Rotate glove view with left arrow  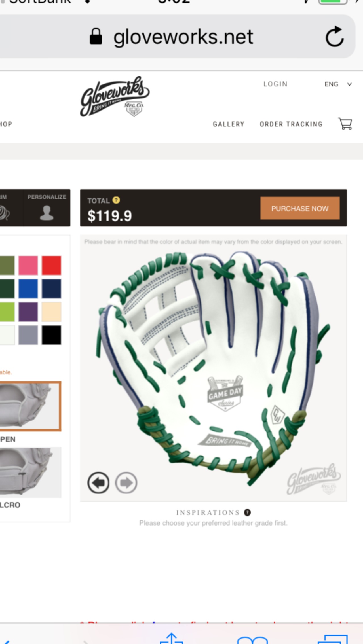tap(98, 483)
